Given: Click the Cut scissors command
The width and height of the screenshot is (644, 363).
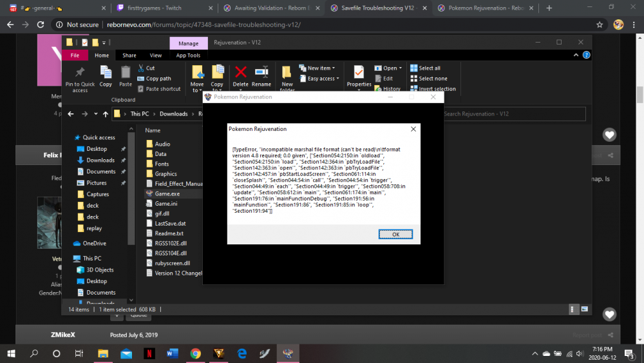Looking at the screenshot, I should pos(146,68).
